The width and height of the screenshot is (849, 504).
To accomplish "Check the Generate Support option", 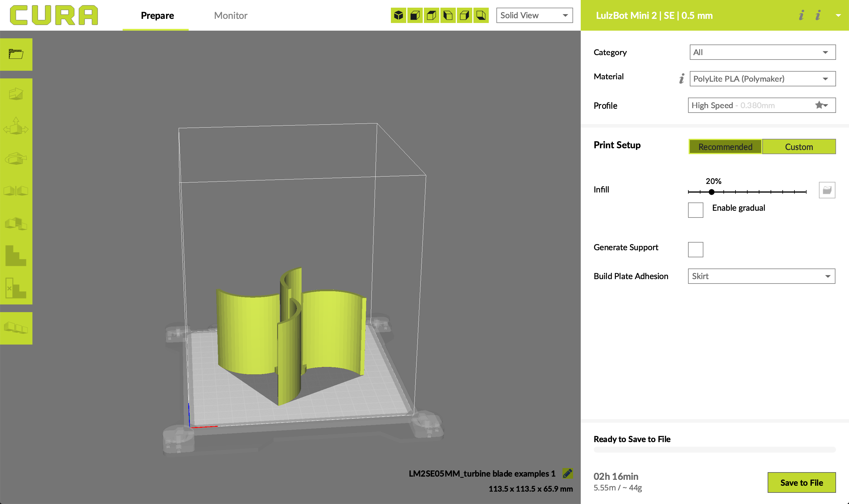I will 695,249.
